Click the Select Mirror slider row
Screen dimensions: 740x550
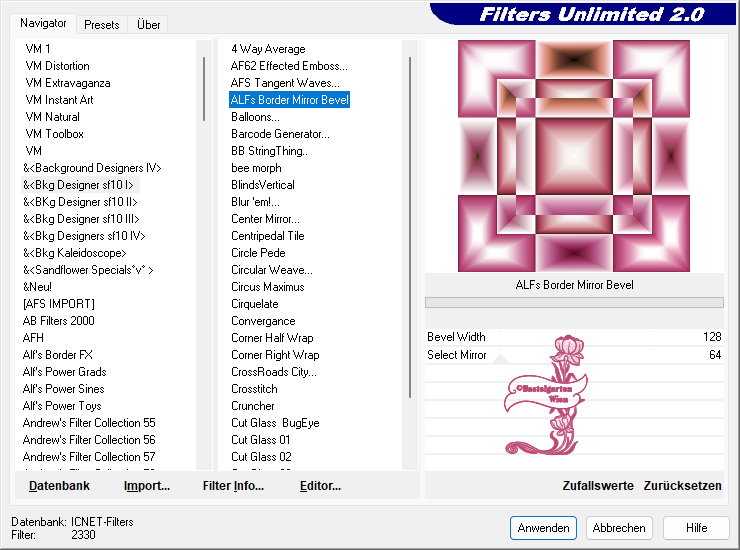pos(574,355)
